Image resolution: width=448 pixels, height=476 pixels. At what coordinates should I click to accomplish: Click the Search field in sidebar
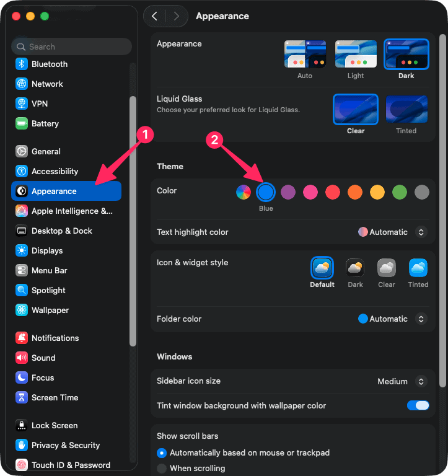tap(72, 46)
